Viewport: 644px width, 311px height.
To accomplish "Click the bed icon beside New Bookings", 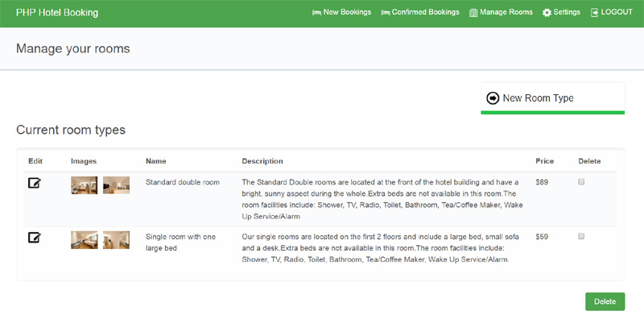I will [316, 13].
